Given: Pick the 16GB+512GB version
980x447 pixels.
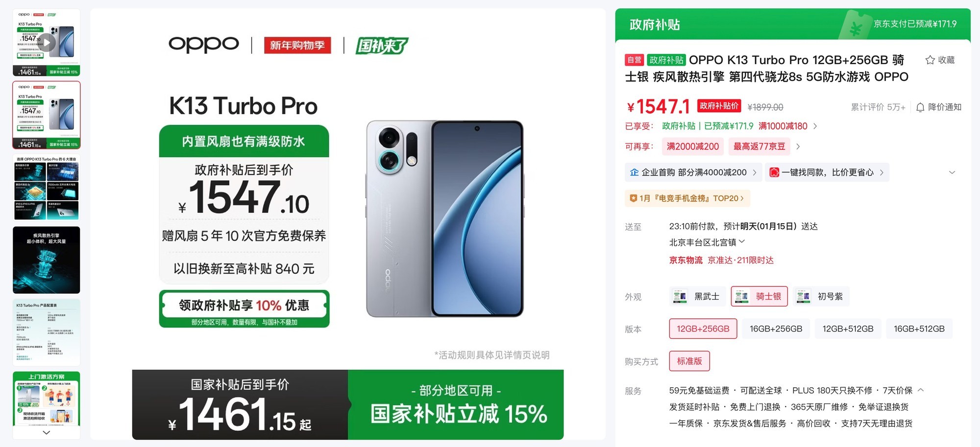Looking at the screenshot, I should click(919, 329).
